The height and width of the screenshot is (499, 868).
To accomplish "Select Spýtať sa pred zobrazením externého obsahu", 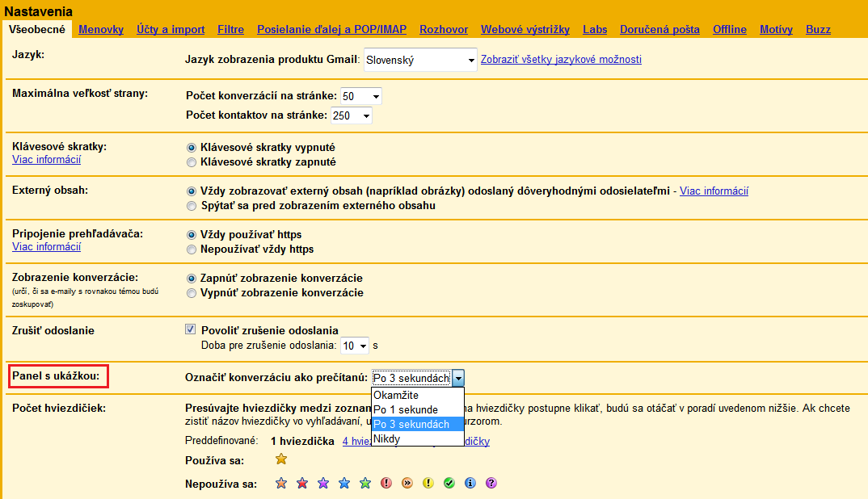I will 192,206.
